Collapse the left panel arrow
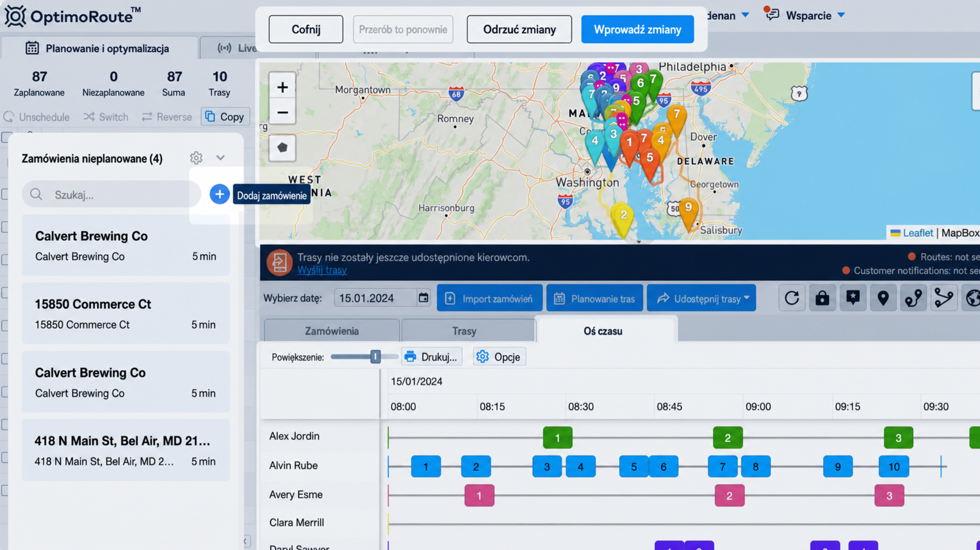 (x=246, y=541)
